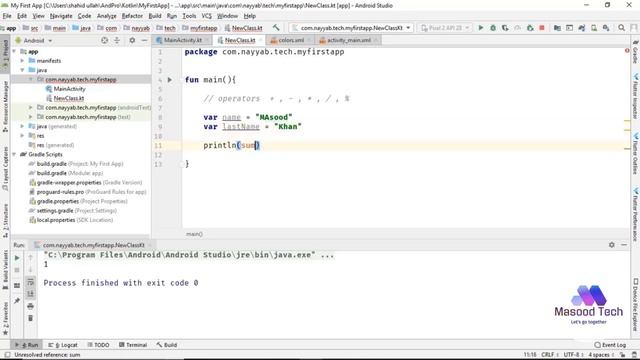
Task: Open run configuration dropdown
Action: [x=351, y=28]
